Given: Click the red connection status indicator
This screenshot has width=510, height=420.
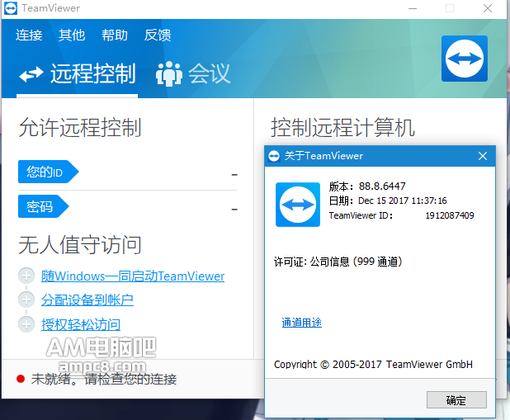Looking at the screenshot, I should 21,379.
